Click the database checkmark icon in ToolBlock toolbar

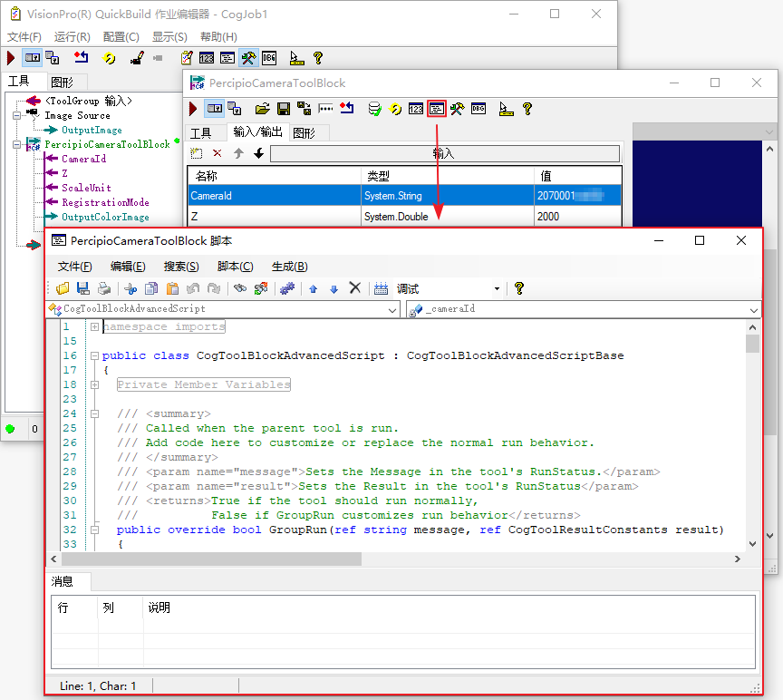(x=374, y=109)
